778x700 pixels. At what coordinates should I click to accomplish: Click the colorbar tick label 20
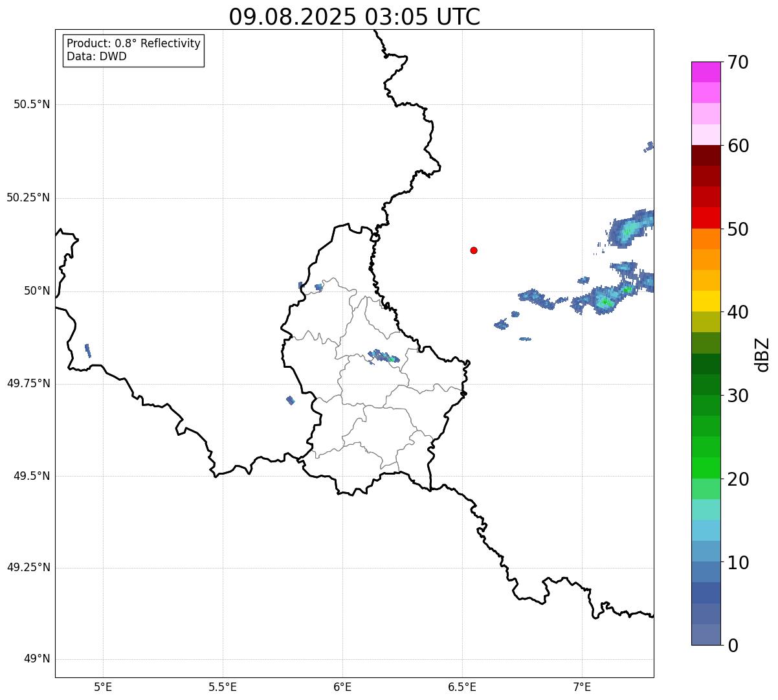(738, 479)
